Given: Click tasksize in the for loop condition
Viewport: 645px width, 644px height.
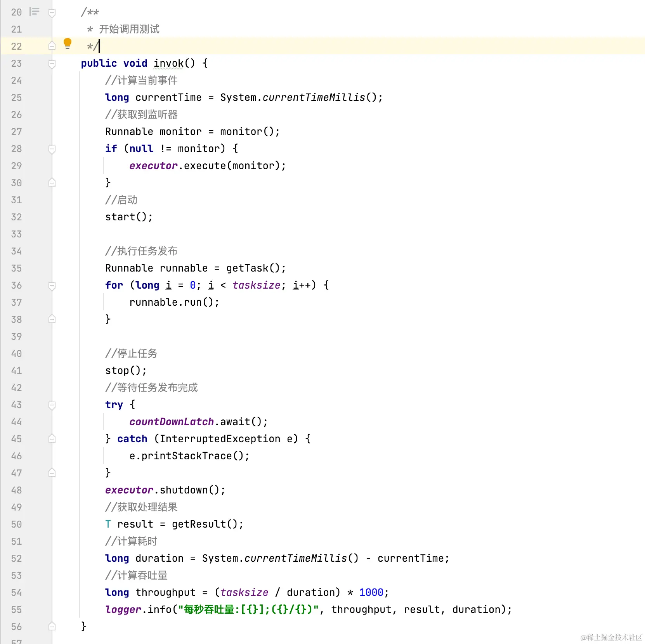Looking at the screenshot, I should point(256,285).
